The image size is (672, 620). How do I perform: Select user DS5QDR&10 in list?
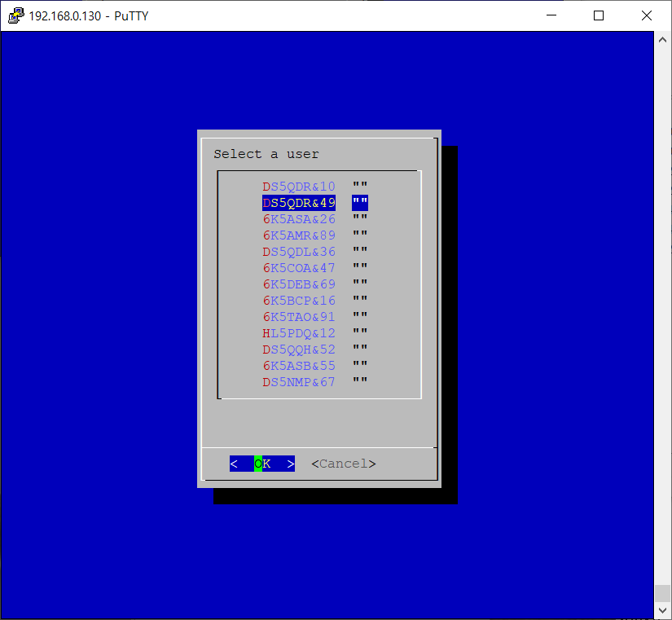point(299,187)
